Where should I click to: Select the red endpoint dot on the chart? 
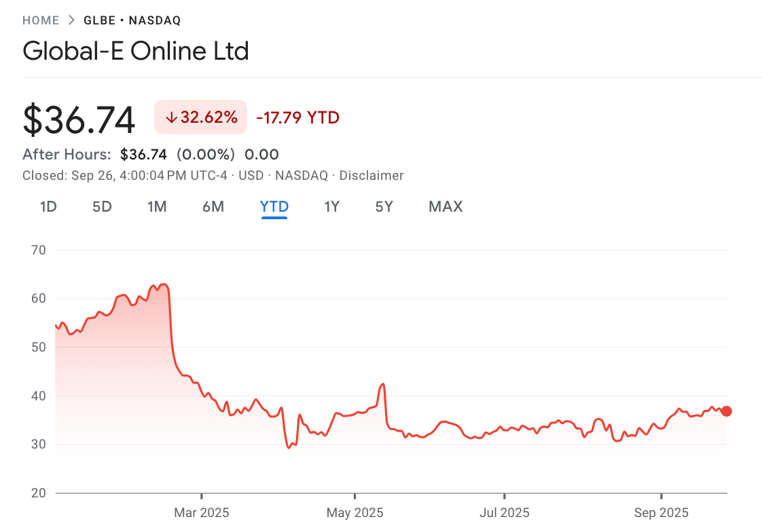click(x=725, y=411)
